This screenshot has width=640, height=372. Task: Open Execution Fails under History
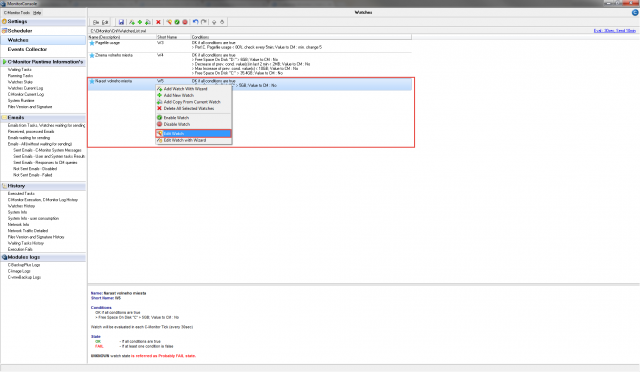[20, 249]
